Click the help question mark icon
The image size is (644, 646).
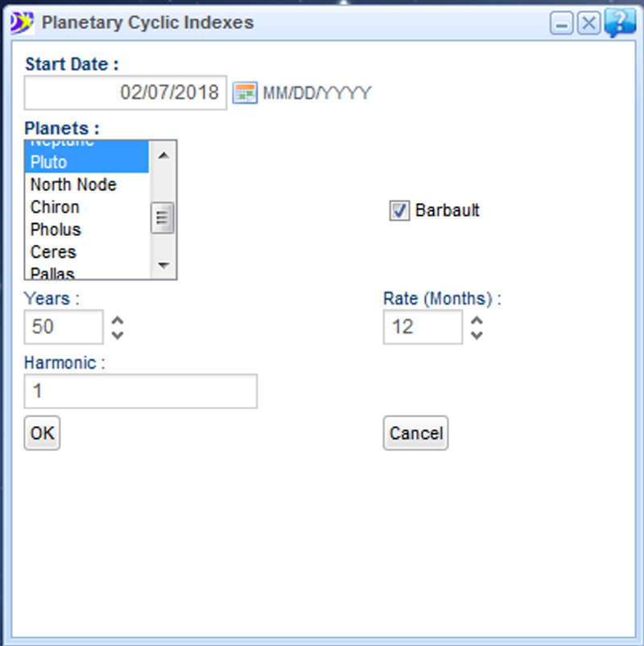(619, 23)
